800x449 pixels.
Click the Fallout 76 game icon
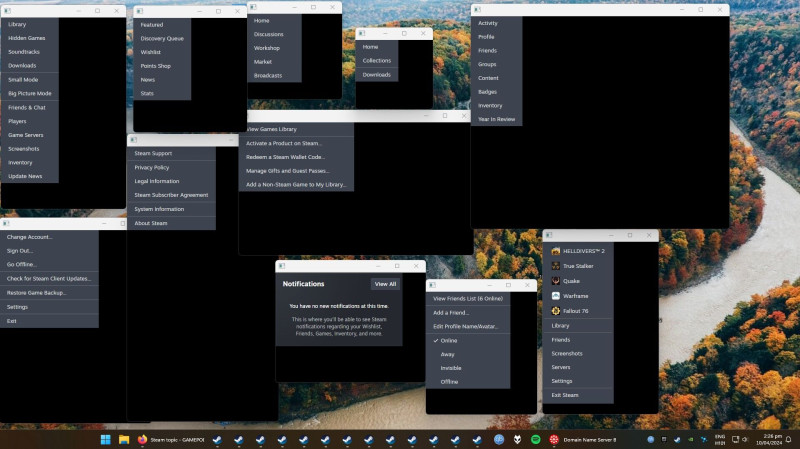click(556, 311)
